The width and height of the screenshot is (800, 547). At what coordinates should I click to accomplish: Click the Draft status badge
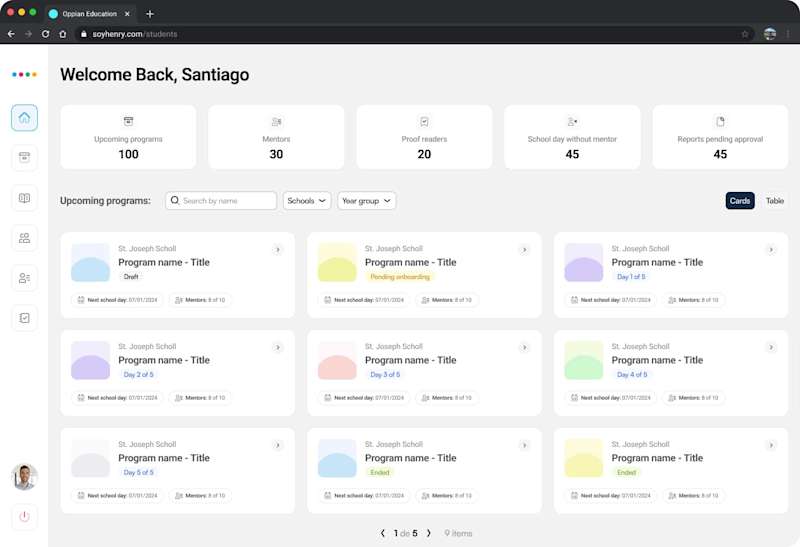(x=131, y=277)
